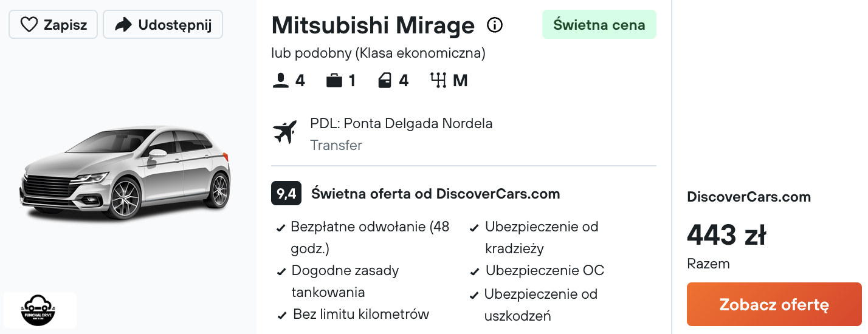This screenshot has width=868, height=334.
Task: Click the Zobacz ofertę button
Action: click(774, 304)
